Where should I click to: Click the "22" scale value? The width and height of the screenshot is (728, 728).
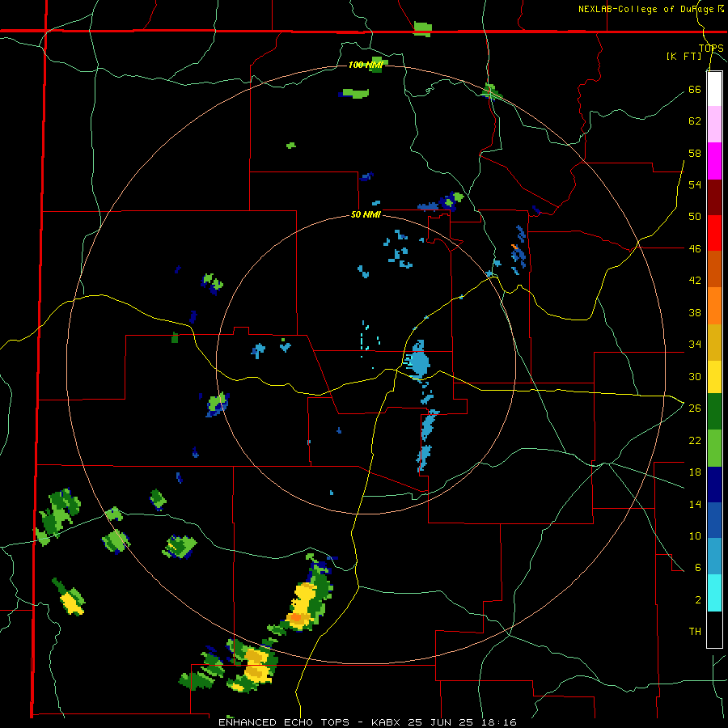coord(695,440)
